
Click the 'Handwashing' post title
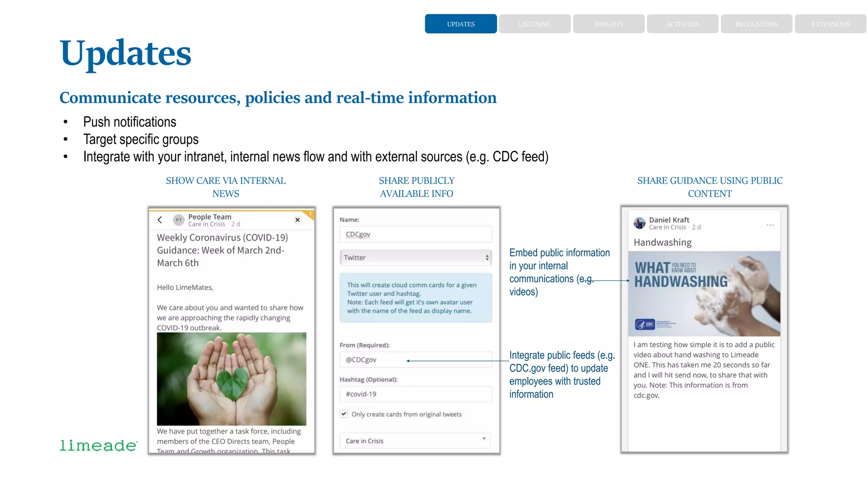click(662, 242)
